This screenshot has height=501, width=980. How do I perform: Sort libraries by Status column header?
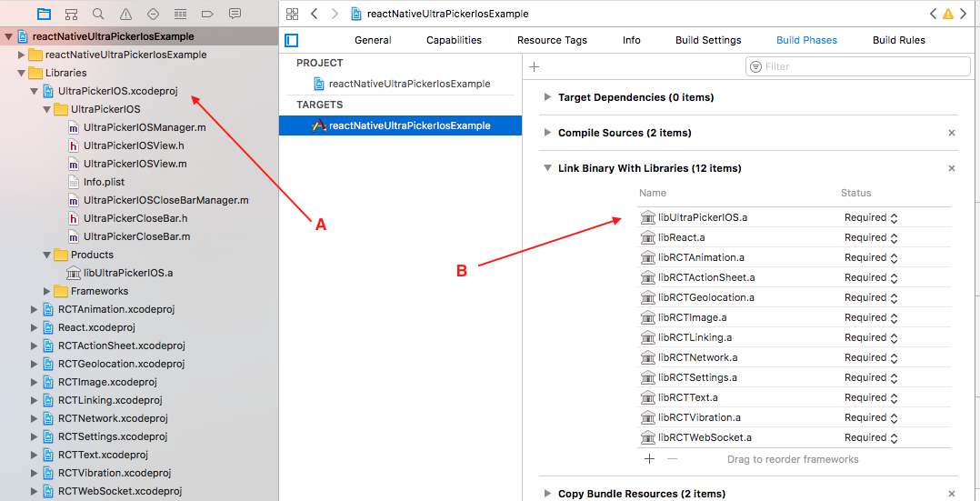[855, 193]
